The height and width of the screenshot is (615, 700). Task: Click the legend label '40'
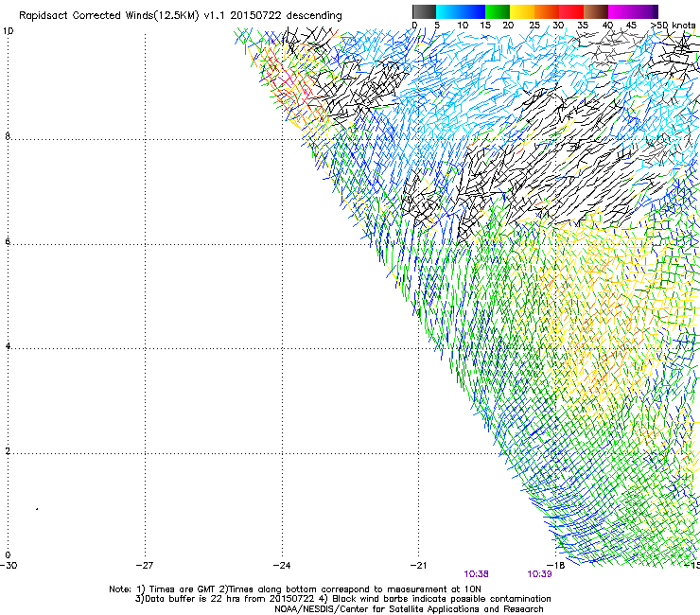tap(607, 26)
